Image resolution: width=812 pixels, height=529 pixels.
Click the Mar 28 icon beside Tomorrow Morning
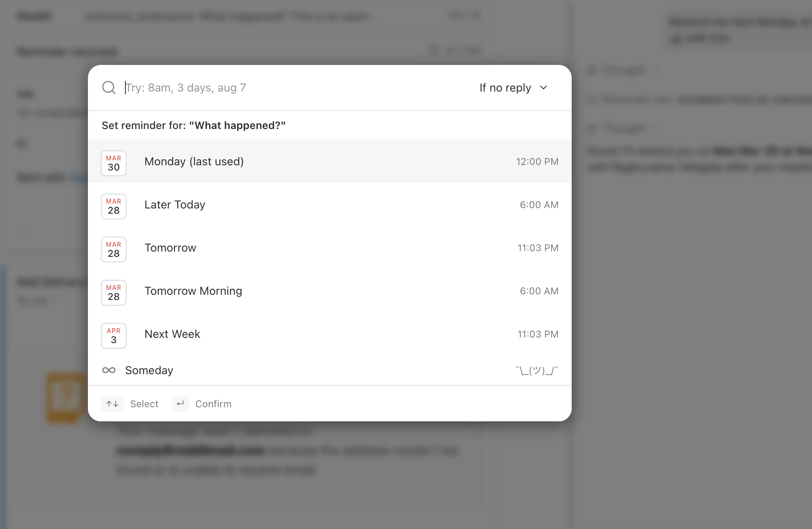coord(113,293)
